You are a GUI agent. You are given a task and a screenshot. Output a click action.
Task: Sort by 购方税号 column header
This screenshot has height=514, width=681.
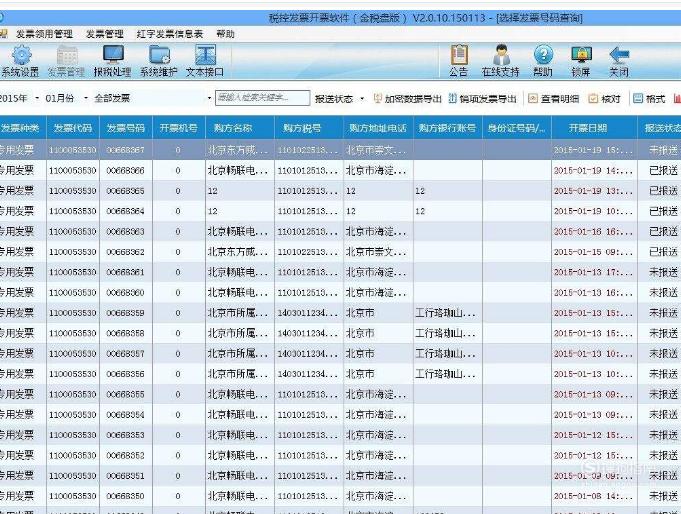pyautogui.click(x=309, y=128)
